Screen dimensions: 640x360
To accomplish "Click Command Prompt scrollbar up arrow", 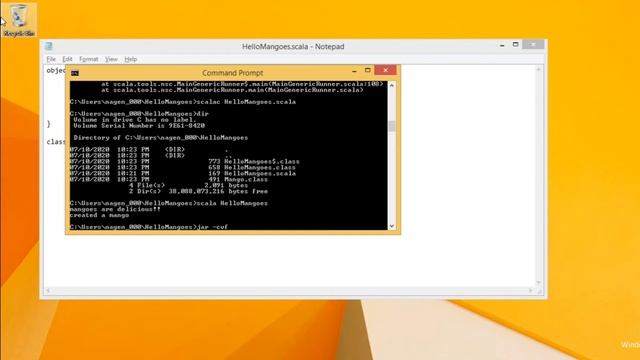I will 392,85.
